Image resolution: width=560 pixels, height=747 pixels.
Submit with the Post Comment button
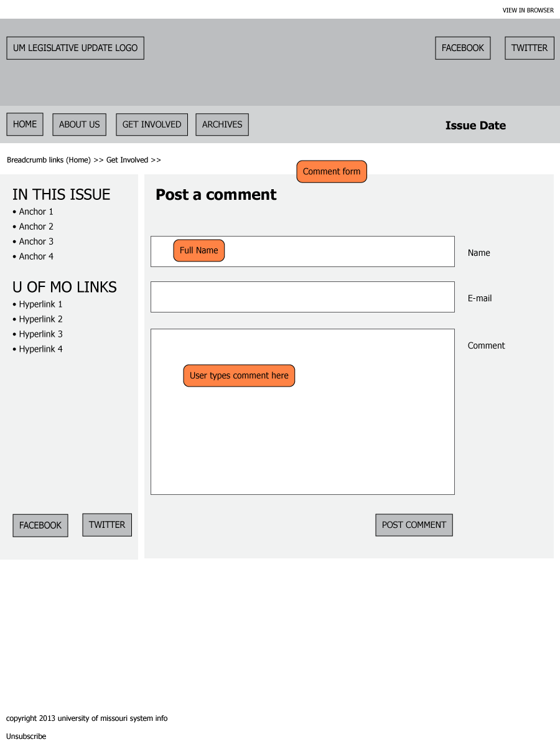(414, 525)
